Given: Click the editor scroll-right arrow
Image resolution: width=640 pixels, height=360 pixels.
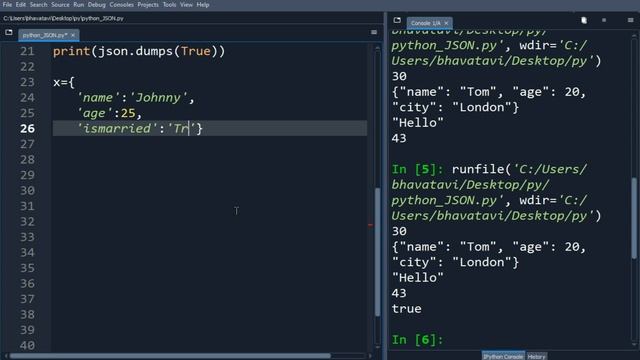Looking at the screenshot, I should [x=370, y=356].
